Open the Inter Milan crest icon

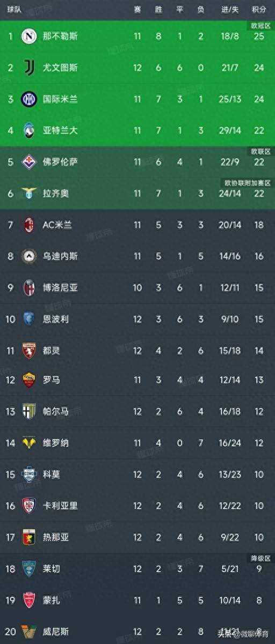click(28, 99)
